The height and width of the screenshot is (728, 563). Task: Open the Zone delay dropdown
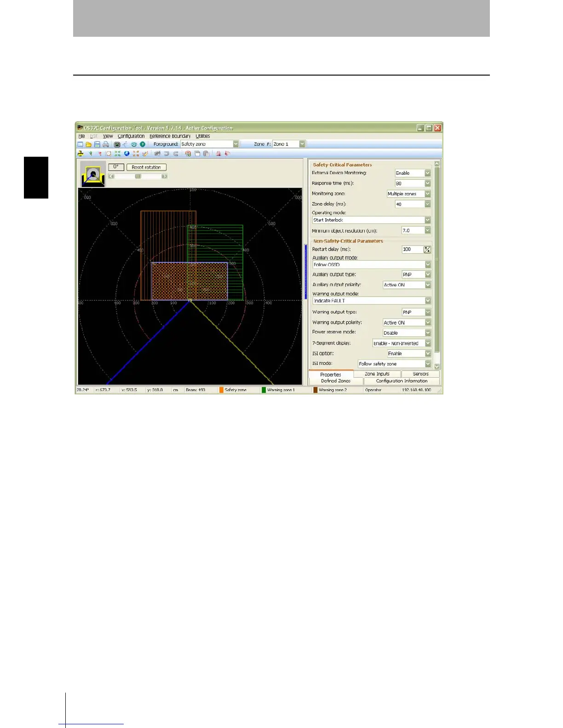(x=427, y=204)
